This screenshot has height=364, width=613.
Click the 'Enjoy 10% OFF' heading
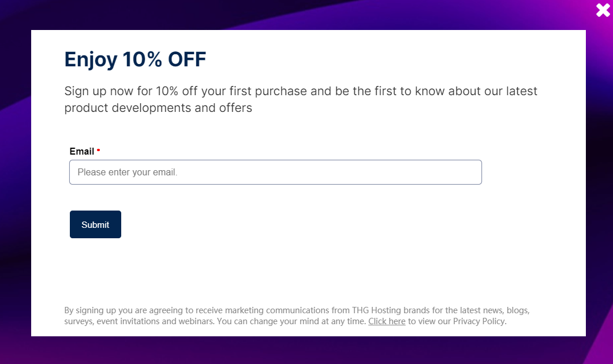tap(135, 59)
